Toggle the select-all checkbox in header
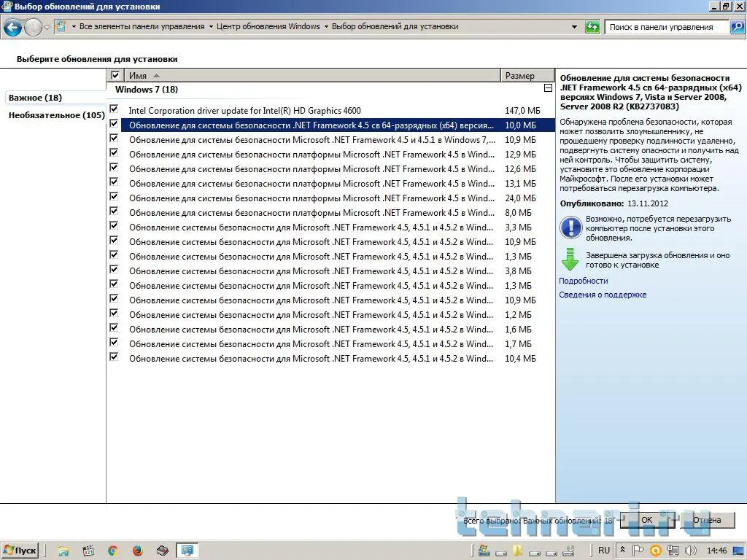 pyautogui.click(x=115, y=75)
